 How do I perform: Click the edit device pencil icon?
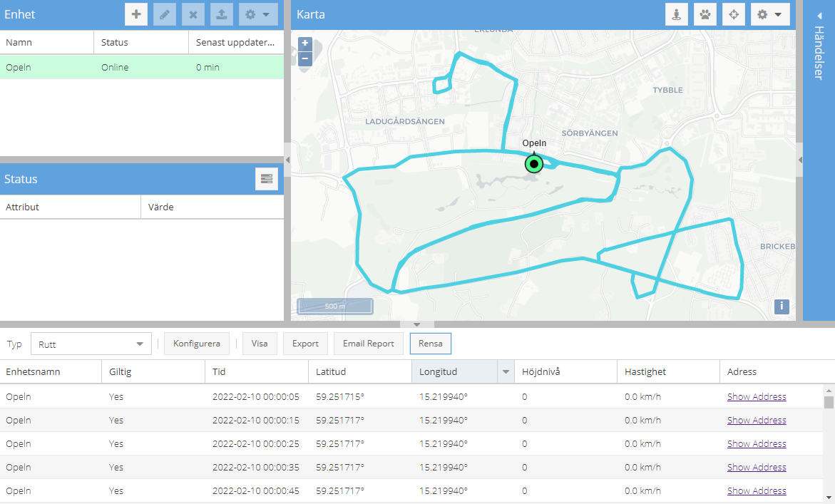click(165, 14)
